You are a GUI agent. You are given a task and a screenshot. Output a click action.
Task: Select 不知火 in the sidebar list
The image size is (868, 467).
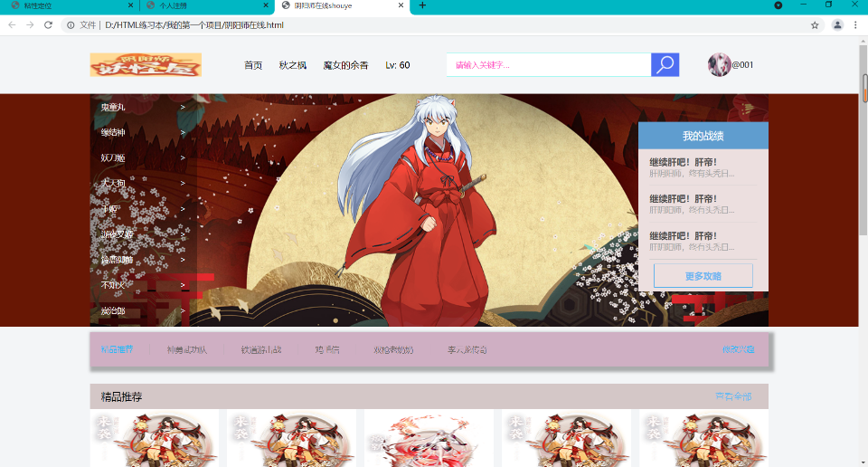coord(113,285)
